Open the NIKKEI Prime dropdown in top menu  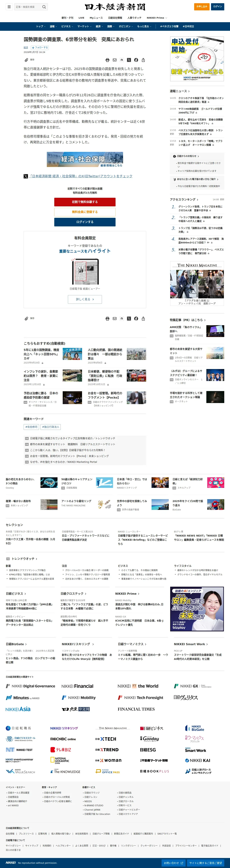point(157,18)
